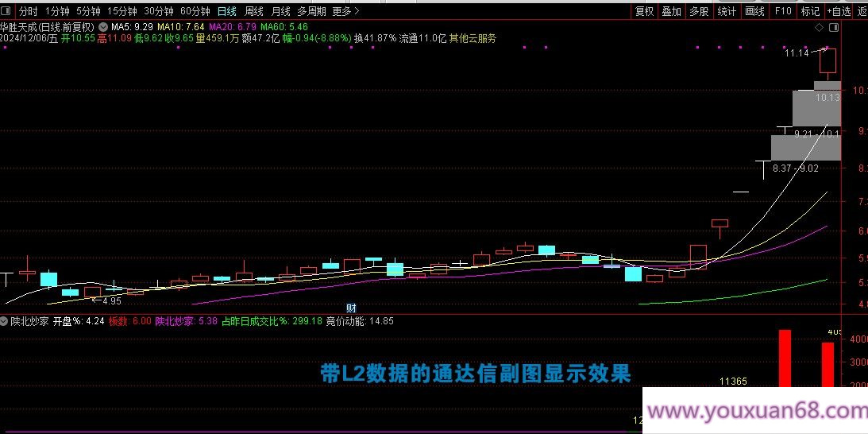Switch to the 周线 weekly chart
Image resolution: width=868 pixels, height=434 pixels.
[x=254, y=11]
